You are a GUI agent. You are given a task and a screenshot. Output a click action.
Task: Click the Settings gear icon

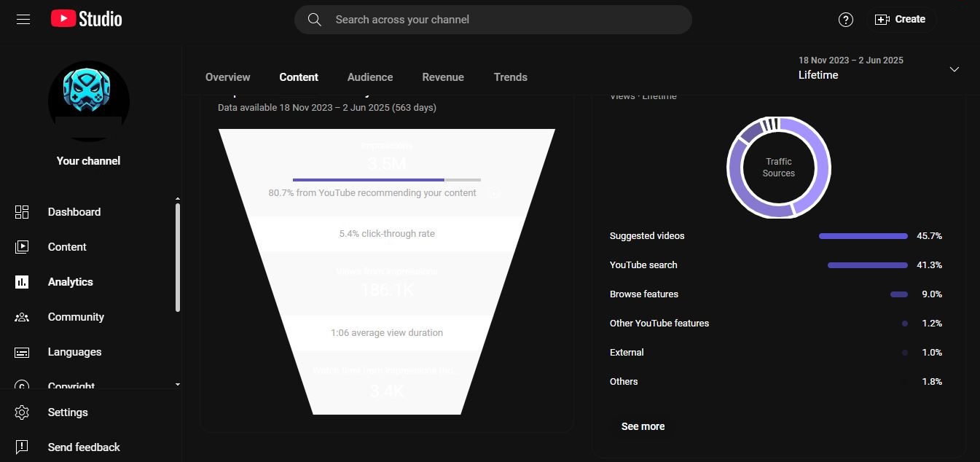(x=22, y=412)
